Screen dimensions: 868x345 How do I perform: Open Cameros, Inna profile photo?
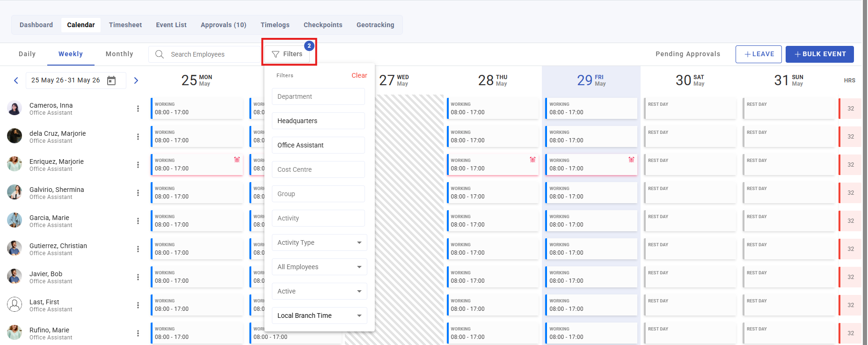(15, 108)
